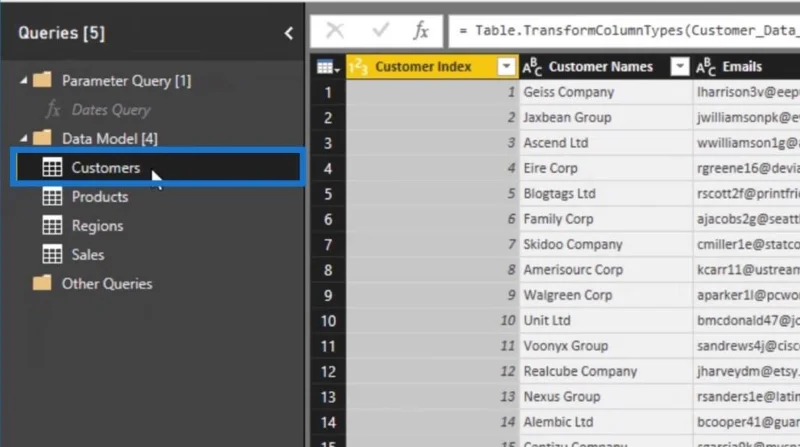Change data type icon of Customer Index
Screen dimensions: 800x447
359,67
